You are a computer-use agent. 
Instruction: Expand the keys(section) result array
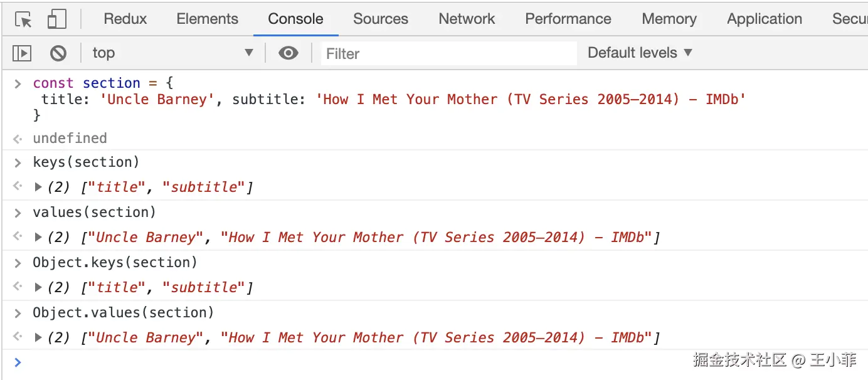pyautogui.click(x=38, y=187)
